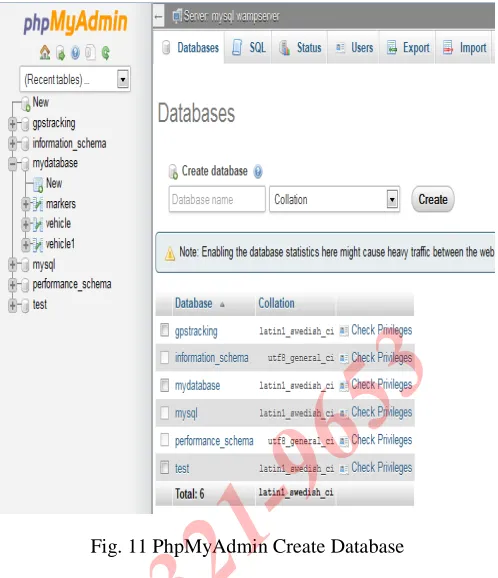498x578 pixels.
Task: Open the Users tab
Action: pos(354,48)
